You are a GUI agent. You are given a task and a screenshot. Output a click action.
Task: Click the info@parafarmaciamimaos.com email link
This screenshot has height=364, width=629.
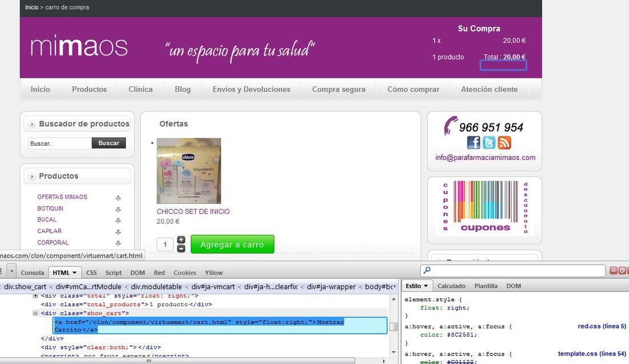tap(485, 158)
